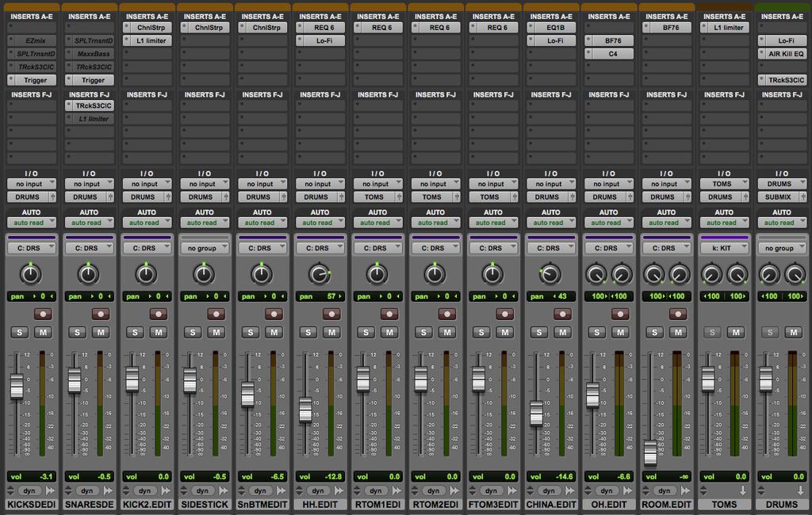
Task: Click the double-arrow track icon on ROOM.EDIT
Action: 685,490
